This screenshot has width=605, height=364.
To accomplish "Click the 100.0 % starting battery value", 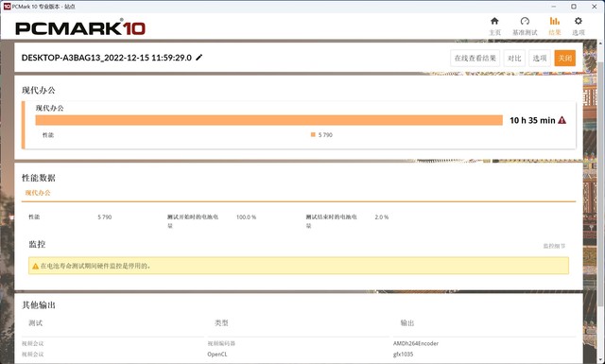I will point(246,217).
